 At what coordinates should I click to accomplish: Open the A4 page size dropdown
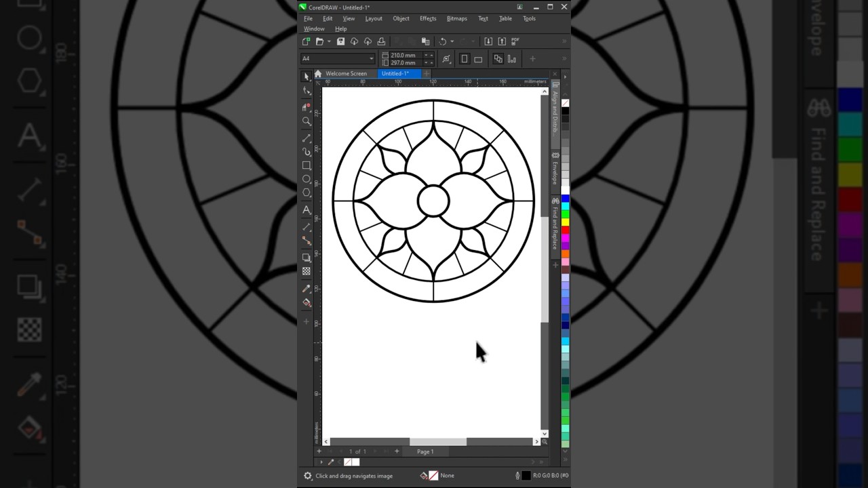point(371,59)
